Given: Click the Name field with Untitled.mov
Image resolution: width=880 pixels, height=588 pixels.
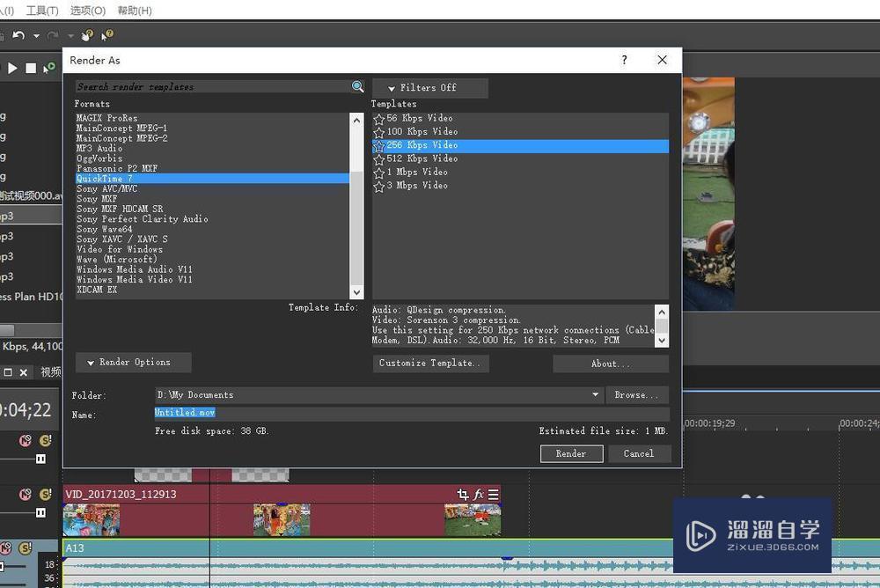Looking at the screenshot, I should click(x=412, y=414).
